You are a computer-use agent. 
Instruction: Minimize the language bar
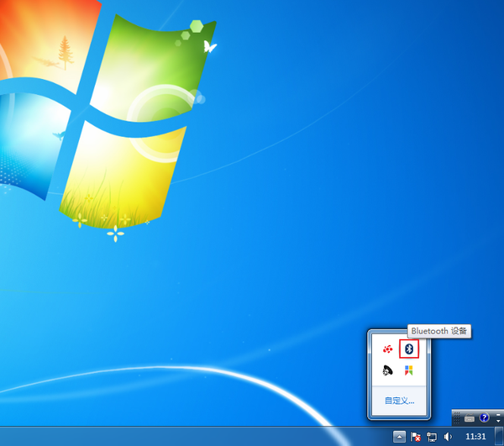[x=498, y=415]
